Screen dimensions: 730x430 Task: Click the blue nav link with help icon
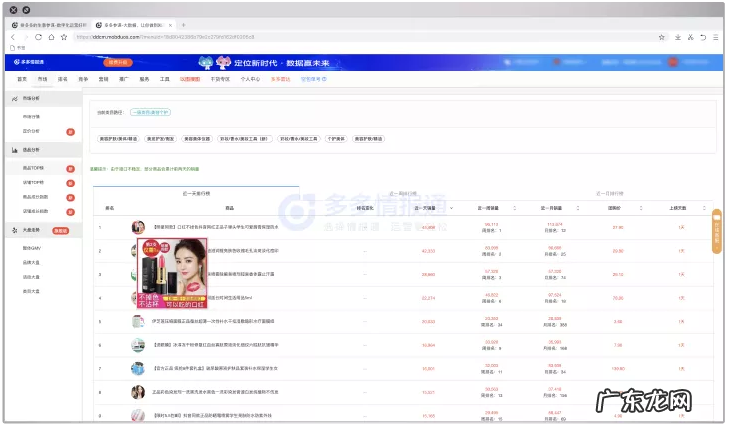[x=314, y=80]
